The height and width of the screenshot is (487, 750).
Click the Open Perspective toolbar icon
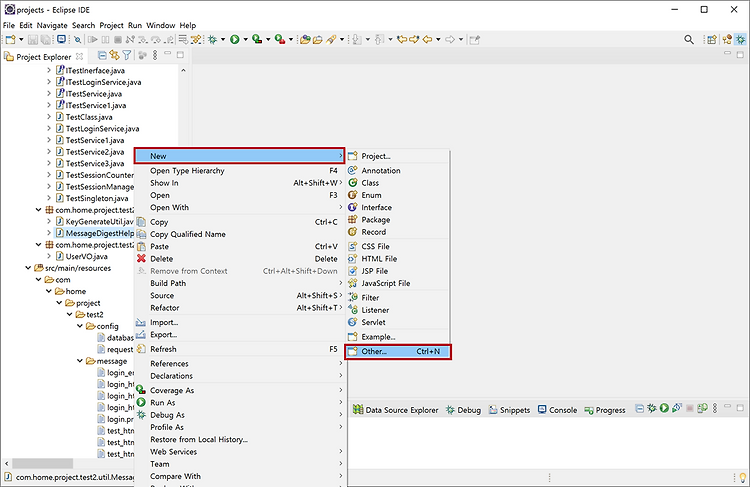[x=711, y=40]
